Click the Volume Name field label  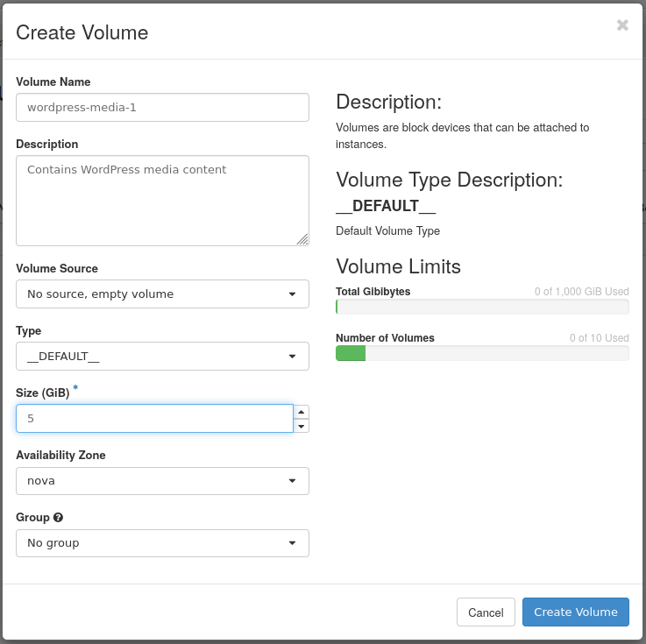[x=53, y=82]
